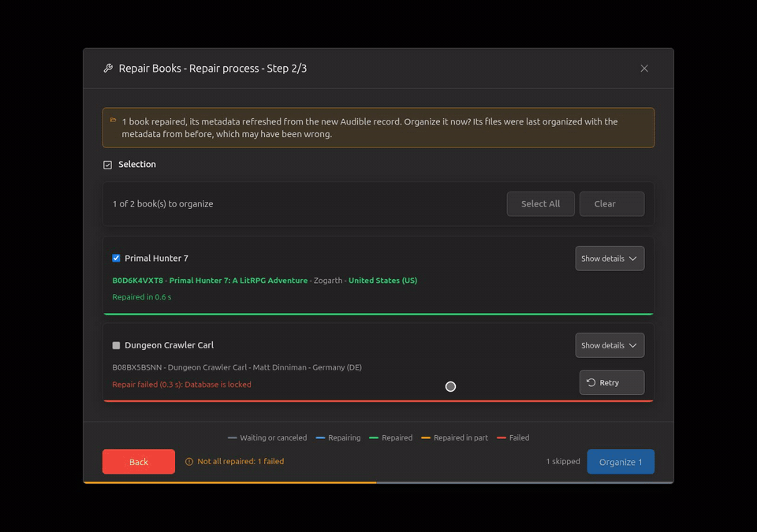
Task: Close the Repair Books dialog
Action: pyautogui.click(x=644, y=69)
